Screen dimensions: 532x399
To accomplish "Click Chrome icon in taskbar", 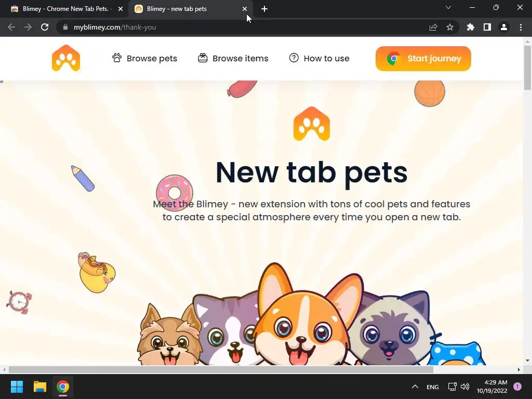I will point(63,387).
